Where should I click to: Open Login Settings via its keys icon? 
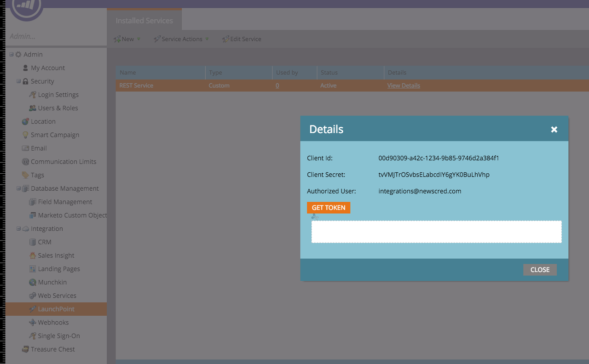(32, 94)
